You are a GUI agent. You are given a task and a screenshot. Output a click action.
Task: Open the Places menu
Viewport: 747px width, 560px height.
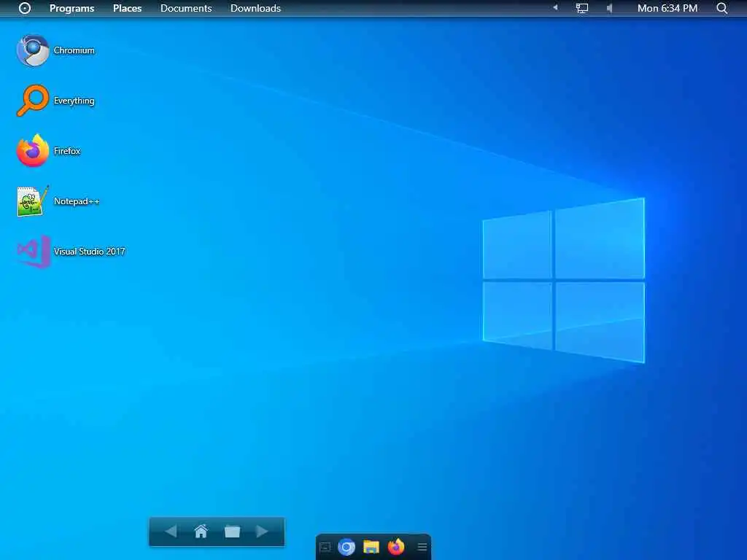[127, 8]
